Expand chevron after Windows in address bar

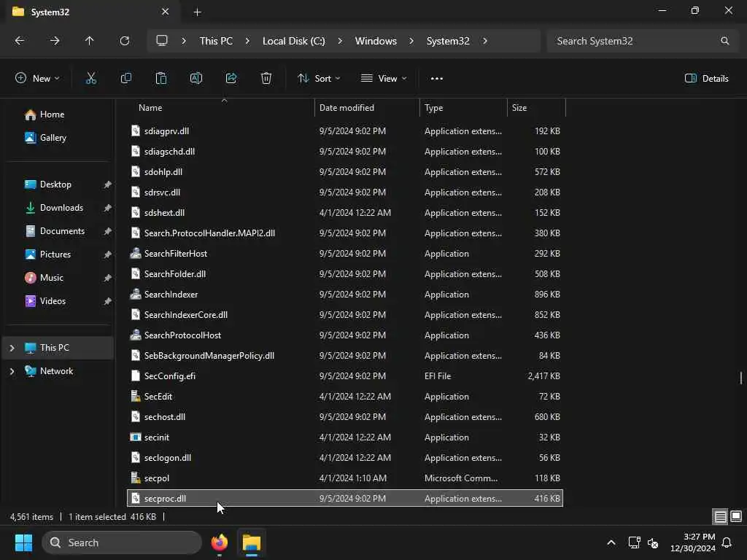click(x=411, y=41)
